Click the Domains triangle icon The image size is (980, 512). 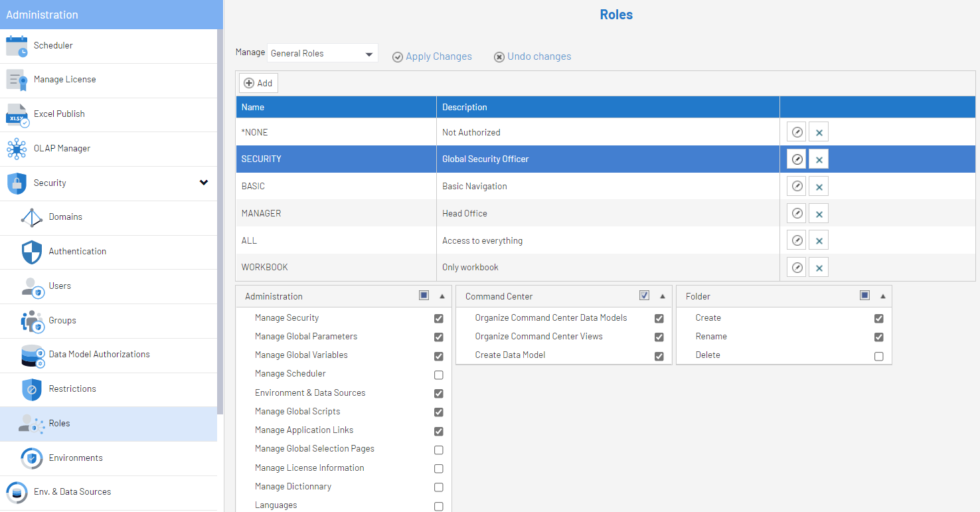31,217
